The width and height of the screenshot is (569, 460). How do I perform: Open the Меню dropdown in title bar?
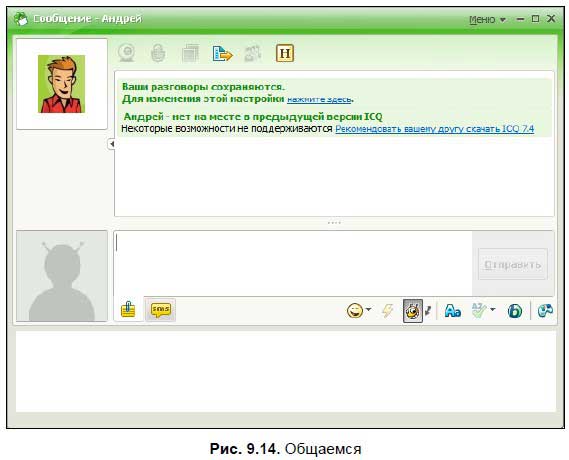(x=487, y=19)
